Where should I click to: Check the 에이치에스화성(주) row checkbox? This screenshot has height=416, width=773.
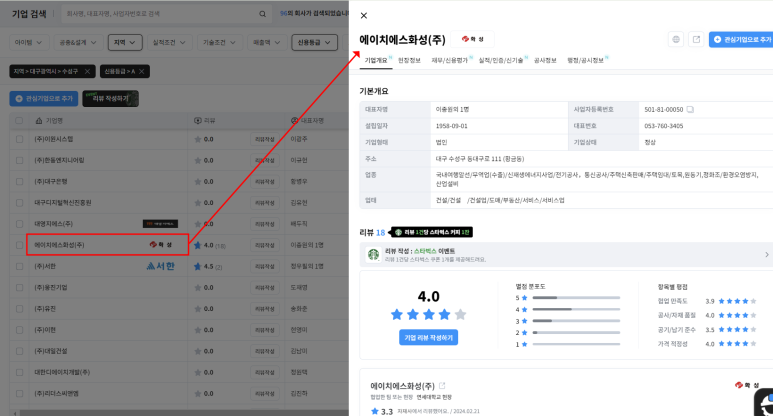coord(19,245)
